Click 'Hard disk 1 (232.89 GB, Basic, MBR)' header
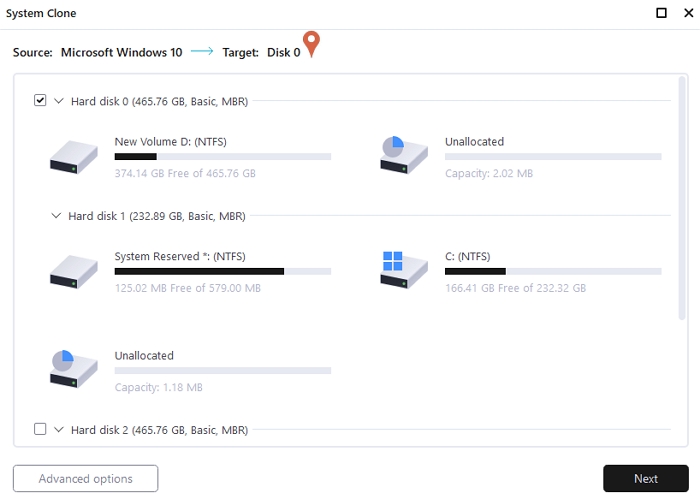This screenshot has height=499, width=700. pos(157,216)
